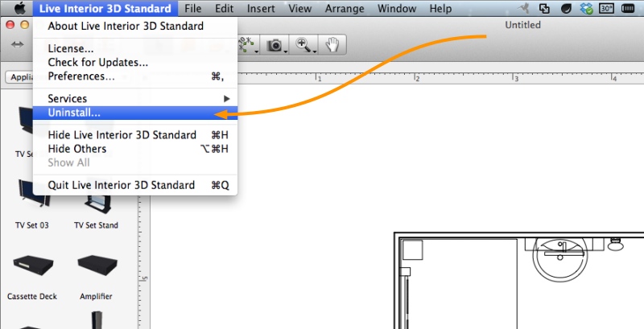
Task: Open the File menu
Action: (192, 8)
